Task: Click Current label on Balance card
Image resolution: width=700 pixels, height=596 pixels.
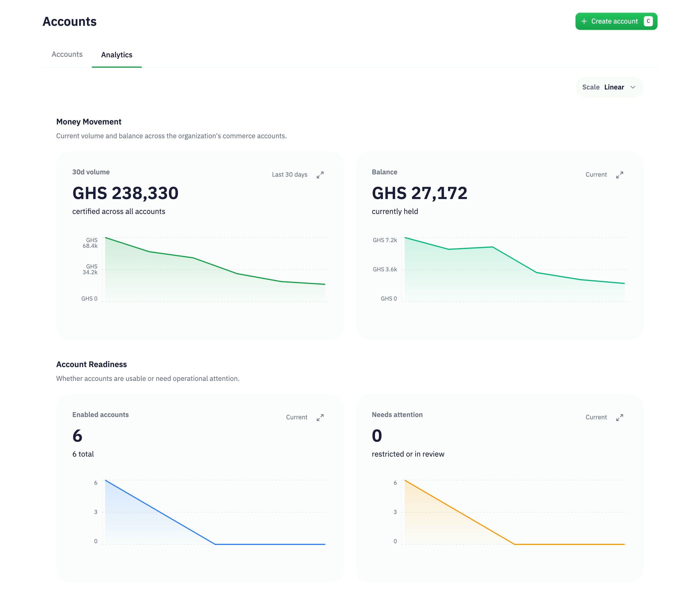Action: [596, 175]
